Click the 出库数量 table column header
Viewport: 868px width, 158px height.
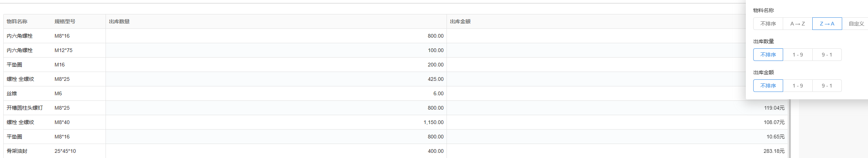[119, 21]
